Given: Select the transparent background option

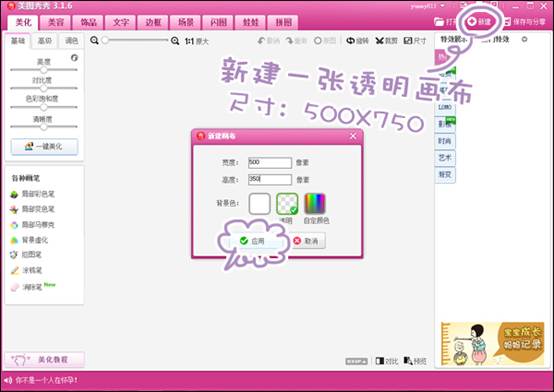Looking at the screenshot, I should coord(287,204).
